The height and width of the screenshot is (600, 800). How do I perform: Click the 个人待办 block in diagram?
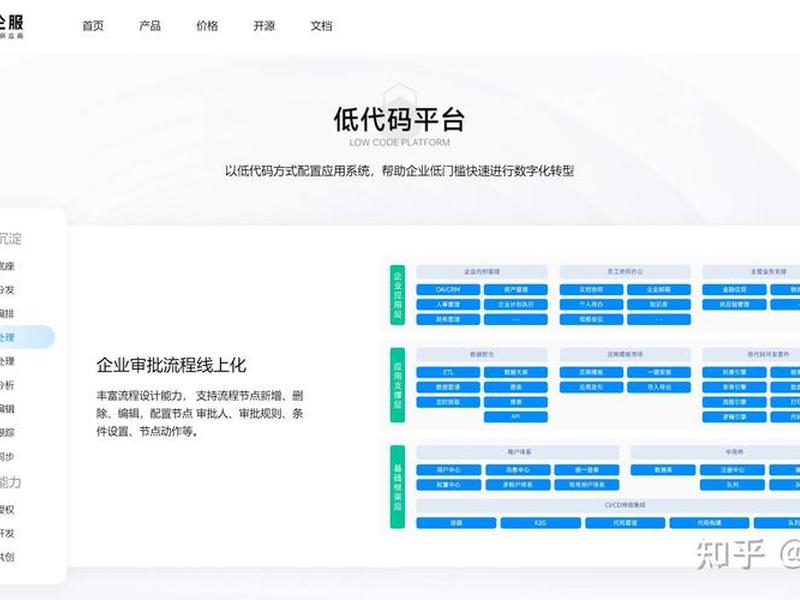[591, 305]
